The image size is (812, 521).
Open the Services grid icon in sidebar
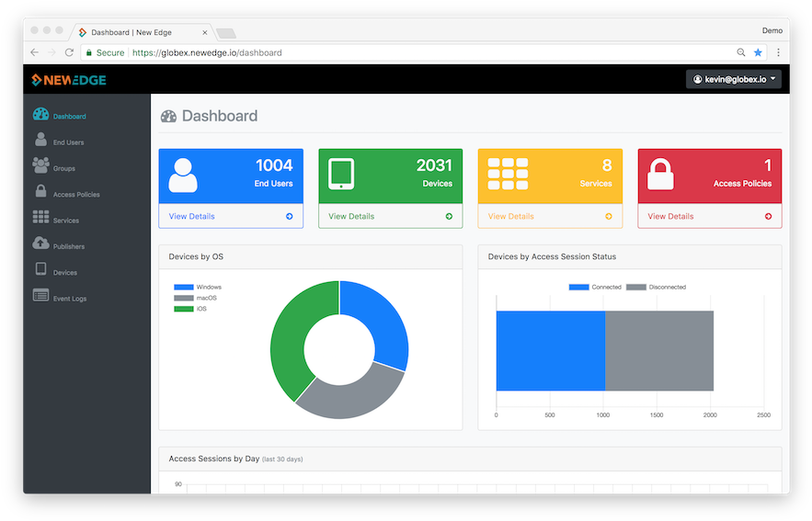point(40,217)
